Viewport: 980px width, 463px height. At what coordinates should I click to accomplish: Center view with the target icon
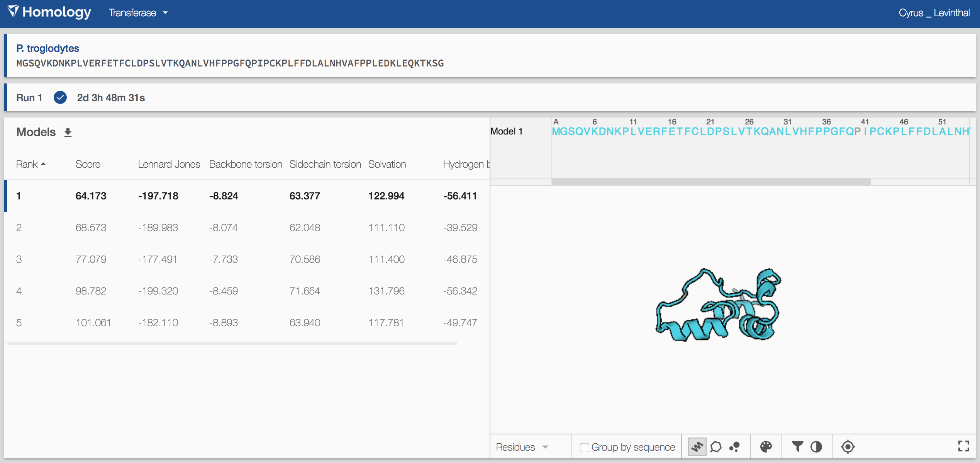tap(848, 447)
